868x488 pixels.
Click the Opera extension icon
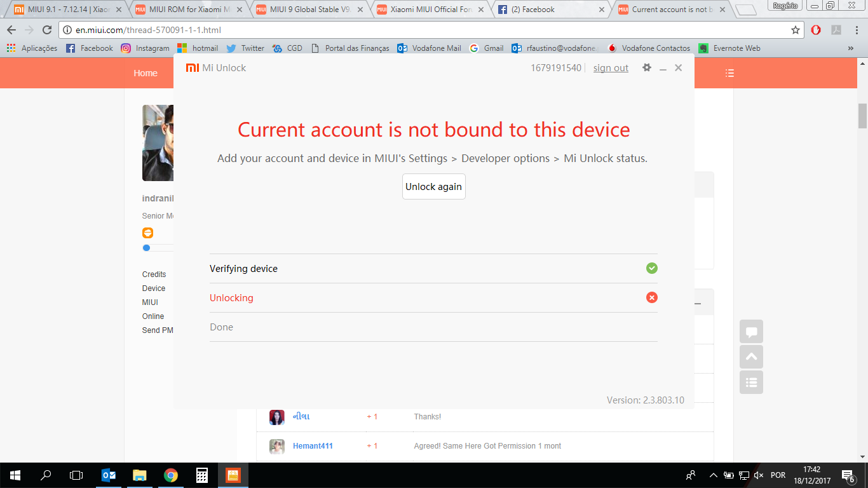(x=816, y=30)
